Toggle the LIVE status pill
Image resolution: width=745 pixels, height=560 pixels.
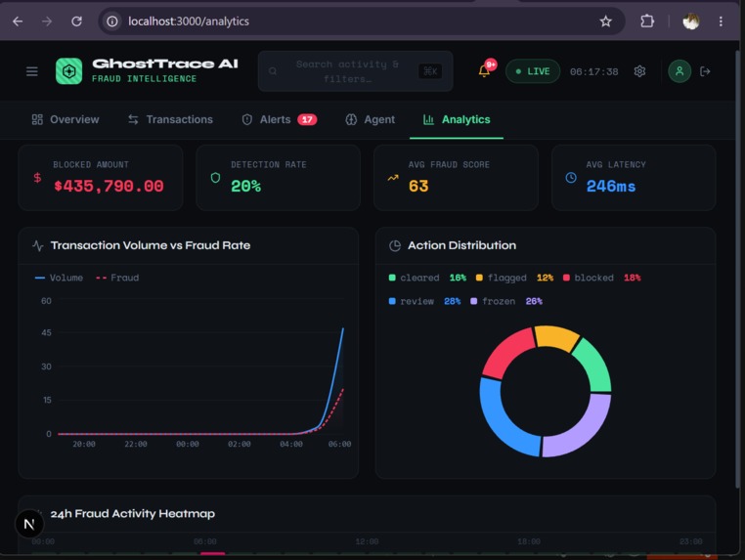533,71
